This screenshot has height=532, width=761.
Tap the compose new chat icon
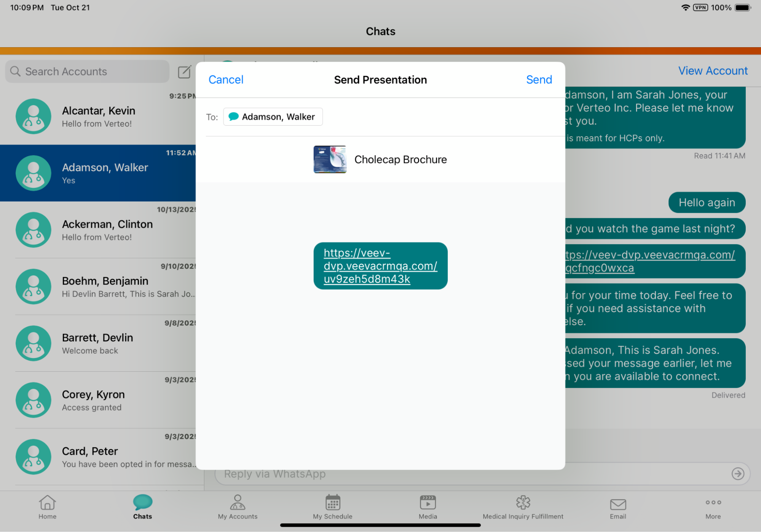pos(184,72)
